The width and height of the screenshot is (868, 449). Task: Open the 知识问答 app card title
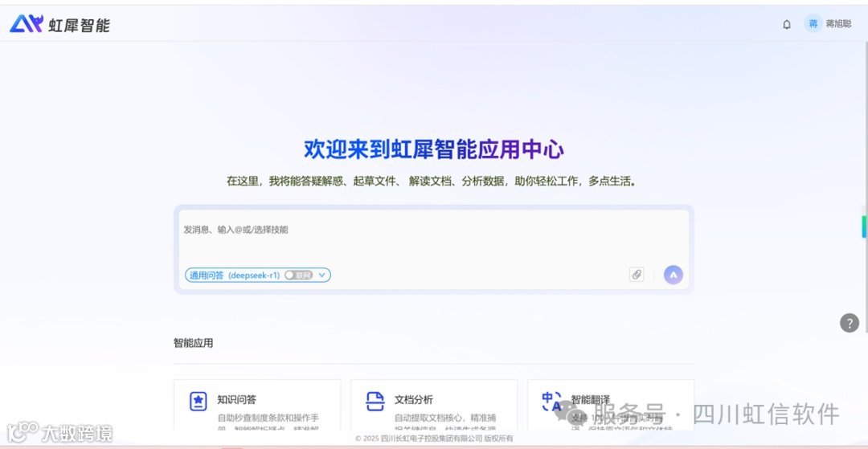[x=237, y=400]
